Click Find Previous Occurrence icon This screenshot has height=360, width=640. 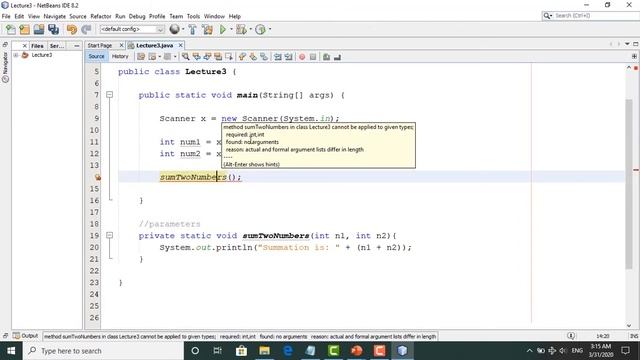pos(196,57)
